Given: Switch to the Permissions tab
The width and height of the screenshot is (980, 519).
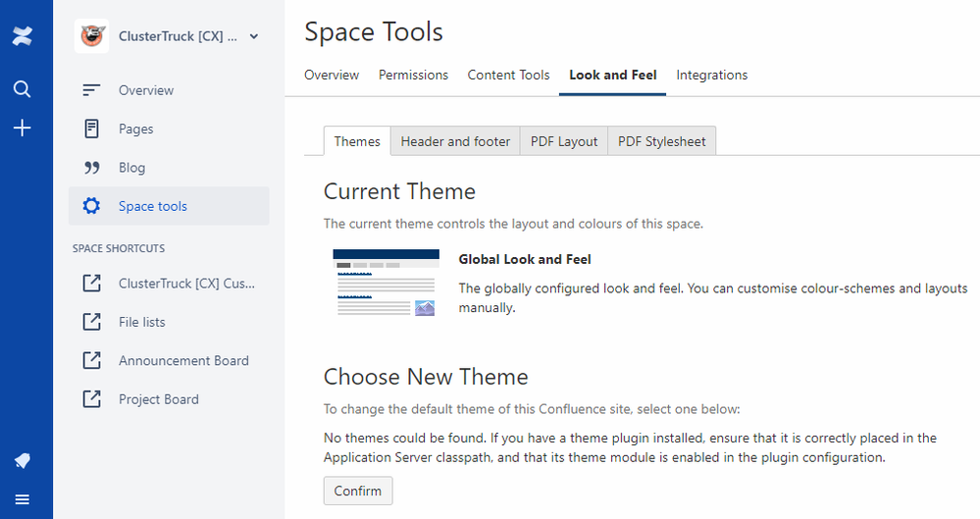Looking at the screenshot, I should [413, 75].
